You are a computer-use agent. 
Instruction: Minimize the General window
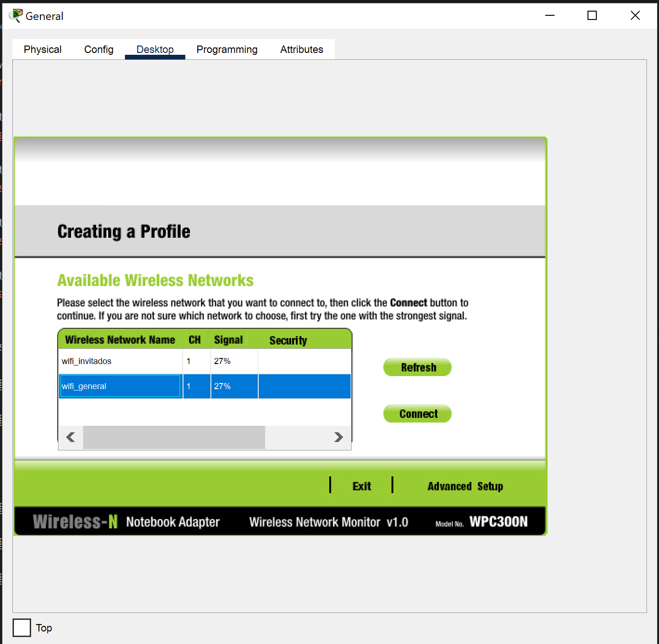coord(550,16)
